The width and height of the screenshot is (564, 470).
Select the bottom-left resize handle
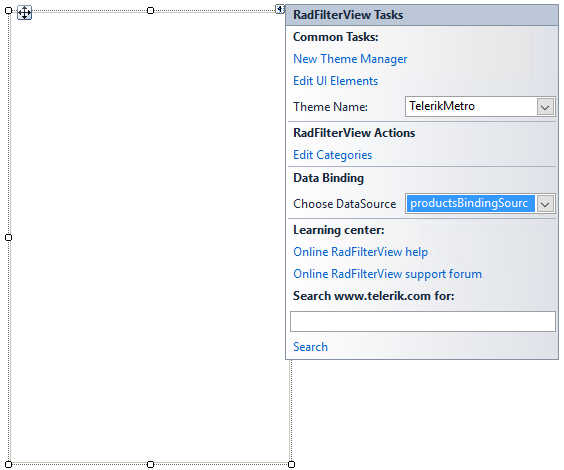9,464
